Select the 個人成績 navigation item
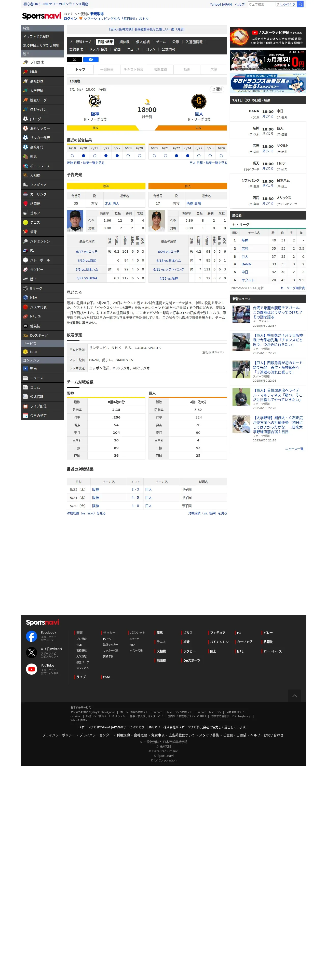This screenshot has width=327, height=980. 143,42
